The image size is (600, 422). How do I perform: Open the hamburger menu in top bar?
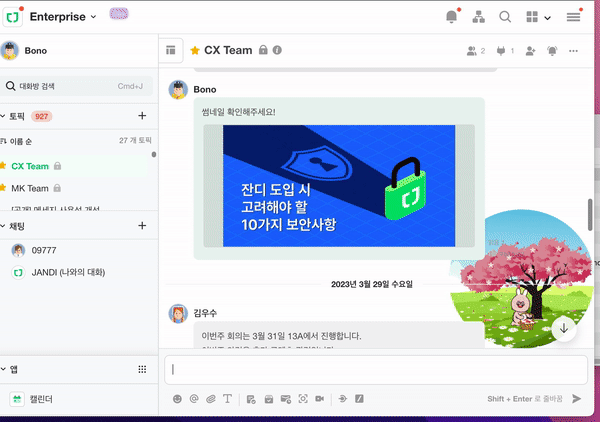573,17
